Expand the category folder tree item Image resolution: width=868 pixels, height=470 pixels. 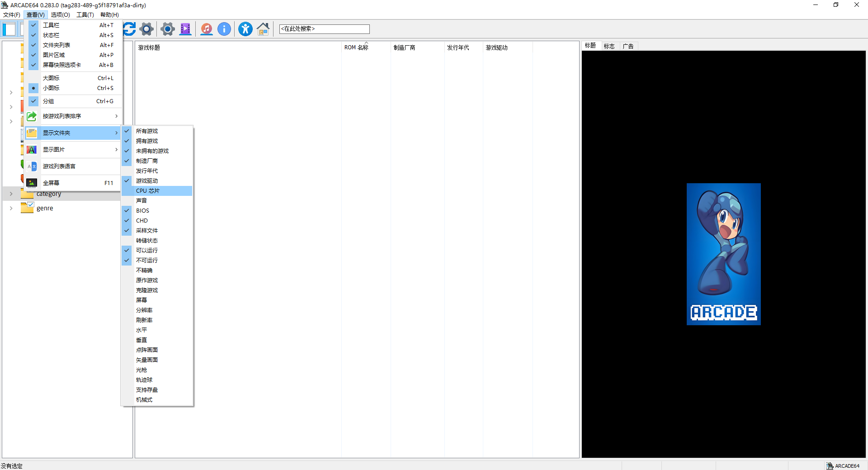tap(11, 194)
